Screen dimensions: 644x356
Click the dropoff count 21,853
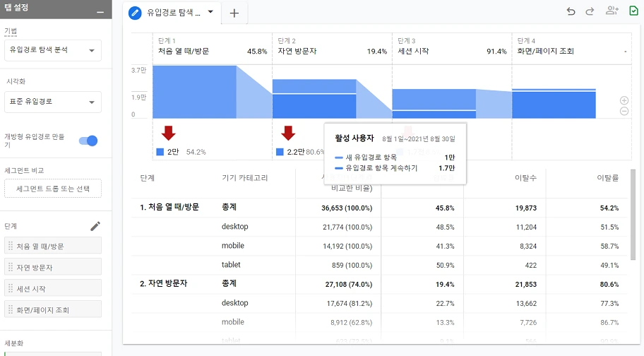point(525,284)
